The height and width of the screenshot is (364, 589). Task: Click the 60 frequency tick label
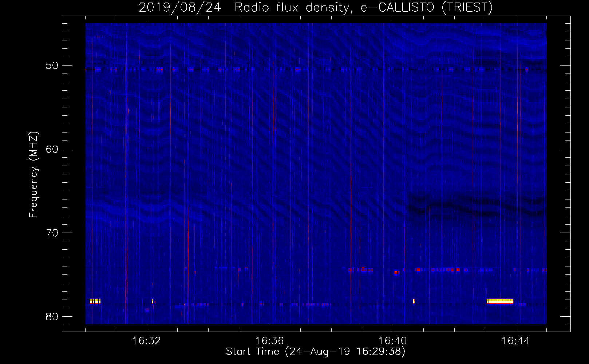click(52, 149)
